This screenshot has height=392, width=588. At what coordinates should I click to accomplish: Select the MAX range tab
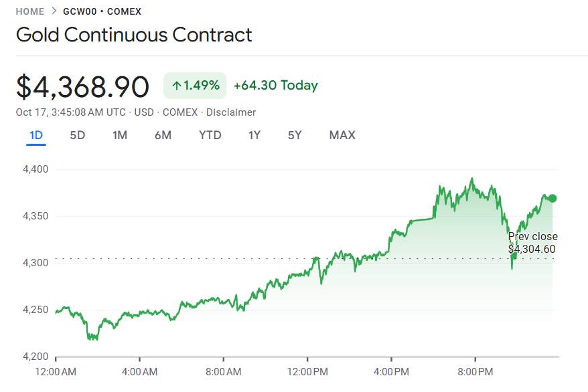click(342, 135)
